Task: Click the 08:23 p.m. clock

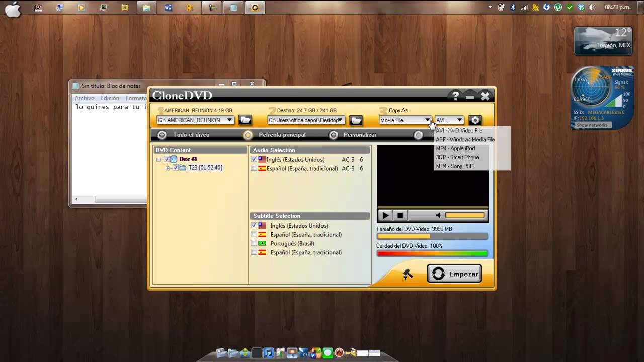Action: click(x=617, y=8)
